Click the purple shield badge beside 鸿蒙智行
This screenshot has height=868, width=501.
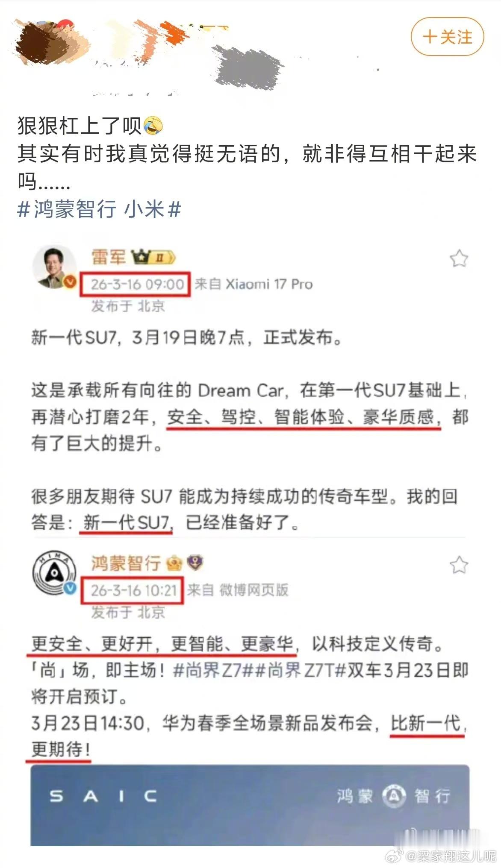[195, 563]
